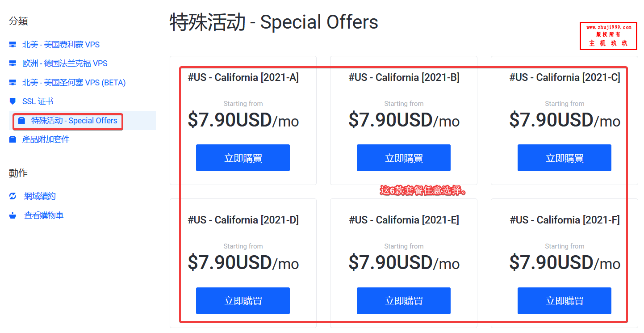Open 欧洲 - 德国法兰克福 VPS category
Viewport: 644px width, 333px height.
click(65, 63)
